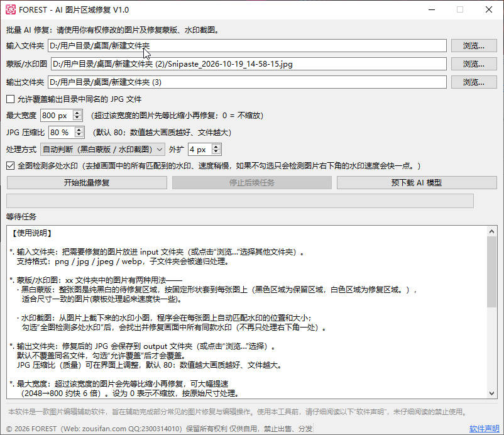Enable 允许覆盖输出目录中同名的 JPG 文件 checkbox
This screenshot has width=504, height=435.
coord(10,99)
